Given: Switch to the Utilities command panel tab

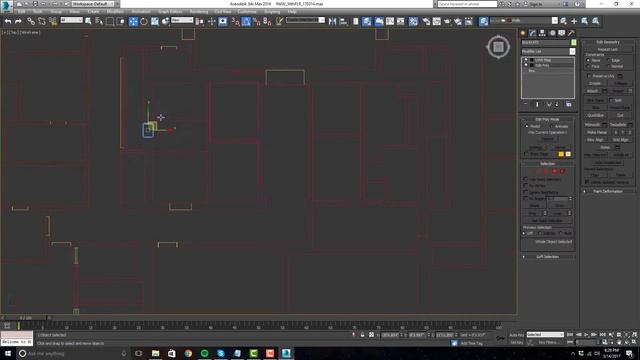Looking at the screenshot, I should coord(571,33).
